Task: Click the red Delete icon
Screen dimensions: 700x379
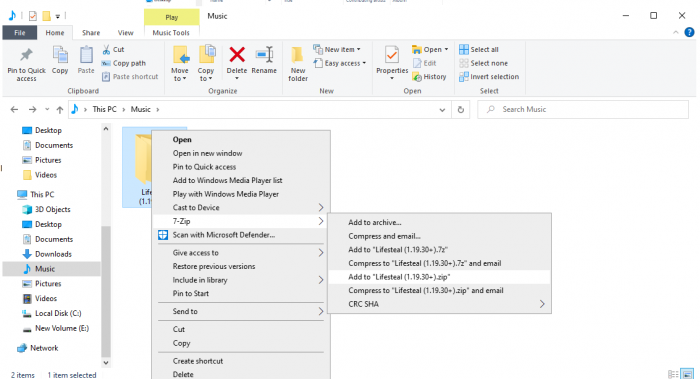Action: pyautogui.click(x=237, y=55)
